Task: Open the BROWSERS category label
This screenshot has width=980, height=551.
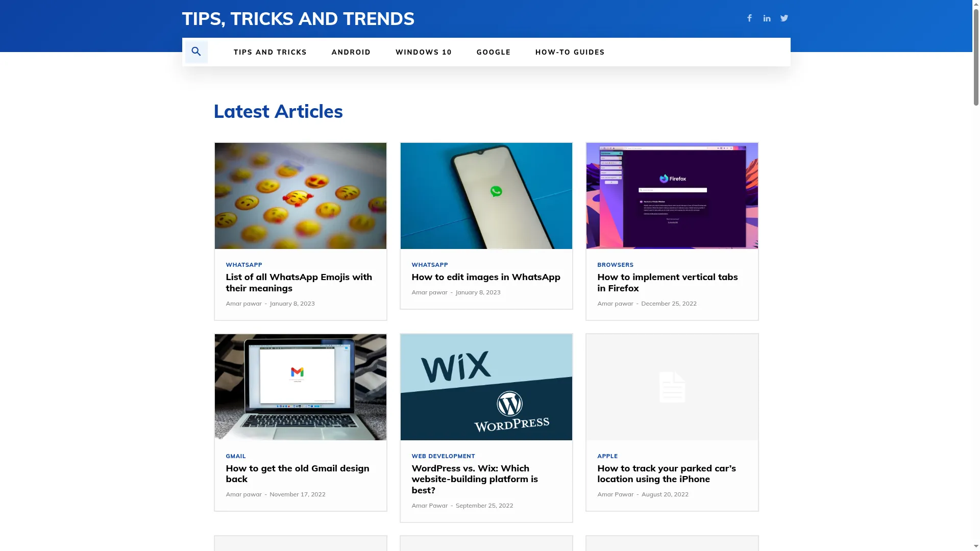Action: tap(616, 265)
